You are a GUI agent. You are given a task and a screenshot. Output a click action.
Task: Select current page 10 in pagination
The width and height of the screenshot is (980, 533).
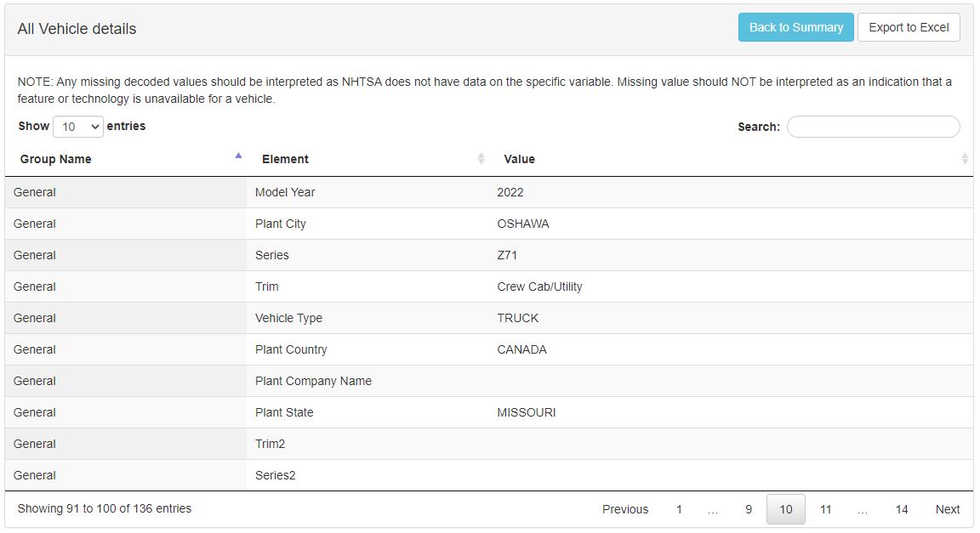785,509
